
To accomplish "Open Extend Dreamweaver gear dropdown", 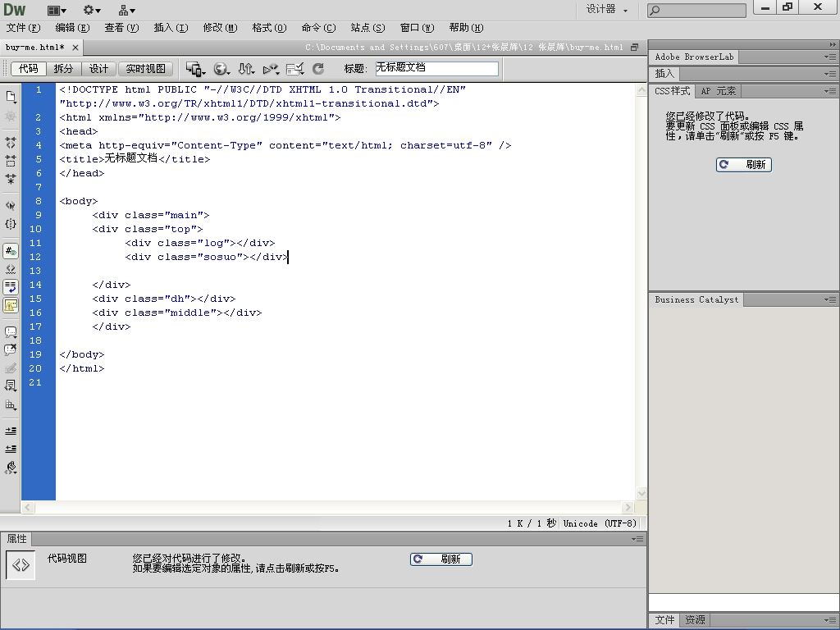I will [x=92, y=10].
